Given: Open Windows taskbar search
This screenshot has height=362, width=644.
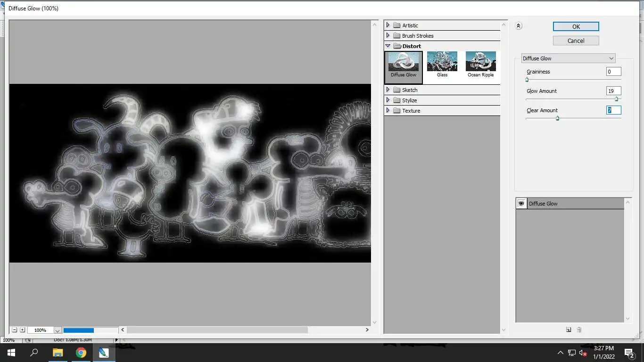Looking at the screenshot, I should click(x=34, y=353).
